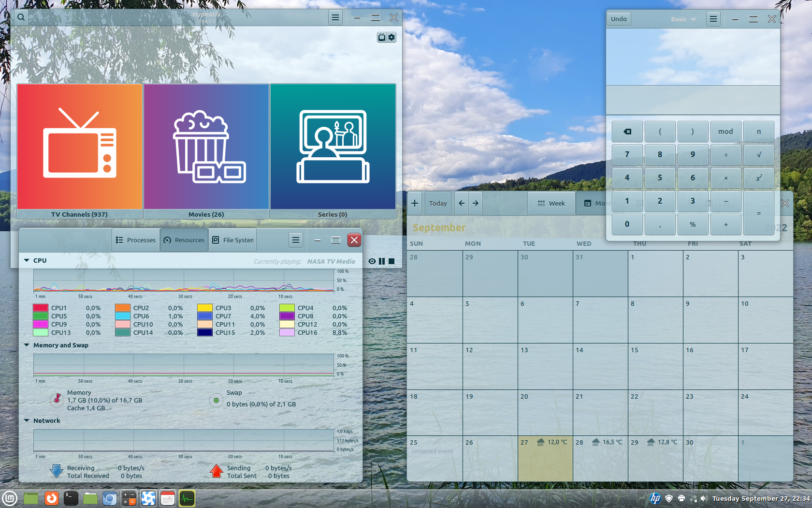Go to next month in Calendar

point(476,203)
